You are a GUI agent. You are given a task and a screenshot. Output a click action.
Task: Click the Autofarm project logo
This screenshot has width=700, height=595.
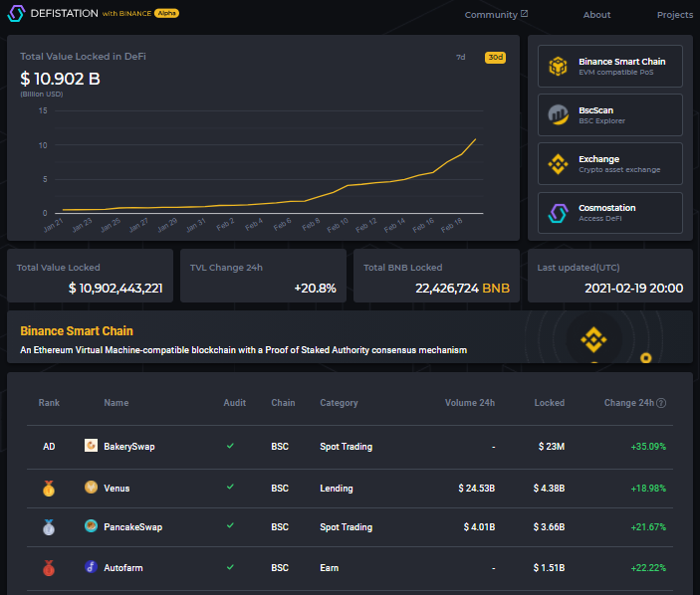click(91, 567)
